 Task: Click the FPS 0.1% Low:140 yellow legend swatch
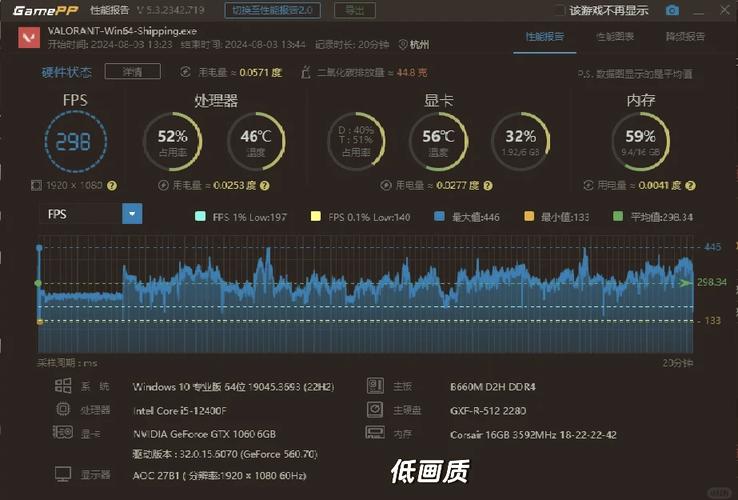[x=316, y=217]
